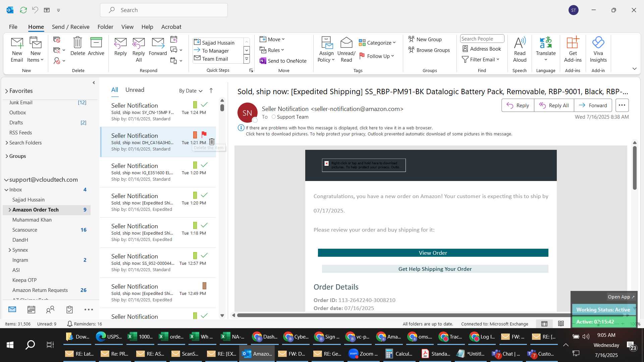This screenshot has height=362, width=644.
Task: Switch to the Send / Receive tab
Action: [70, 27]
